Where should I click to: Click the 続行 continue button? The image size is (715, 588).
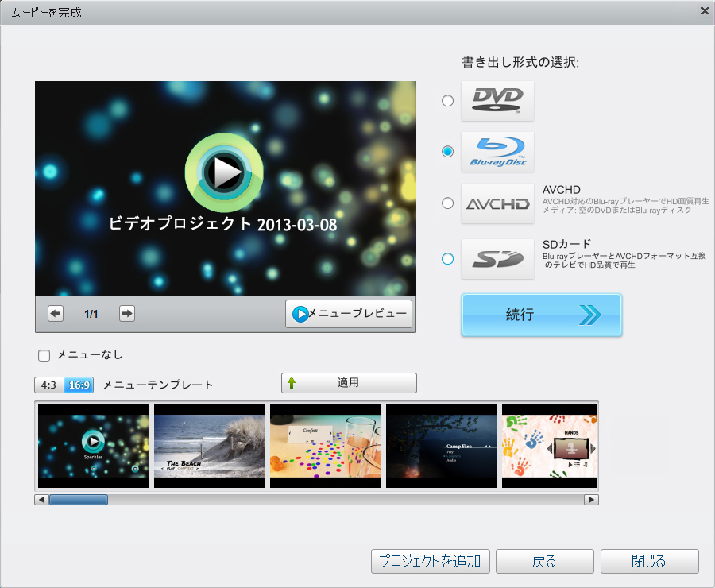click(x=541, y=315)
